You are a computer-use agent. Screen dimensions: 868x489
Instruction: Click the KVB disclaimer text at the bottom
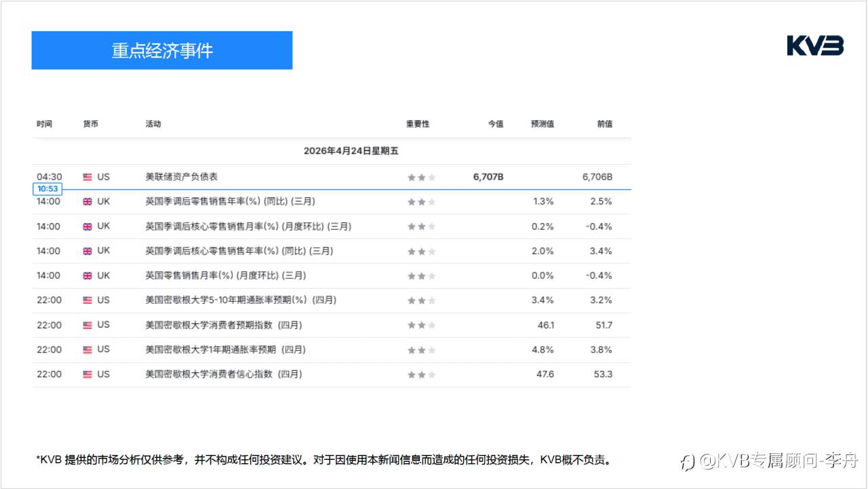click(x=323, y=460)
